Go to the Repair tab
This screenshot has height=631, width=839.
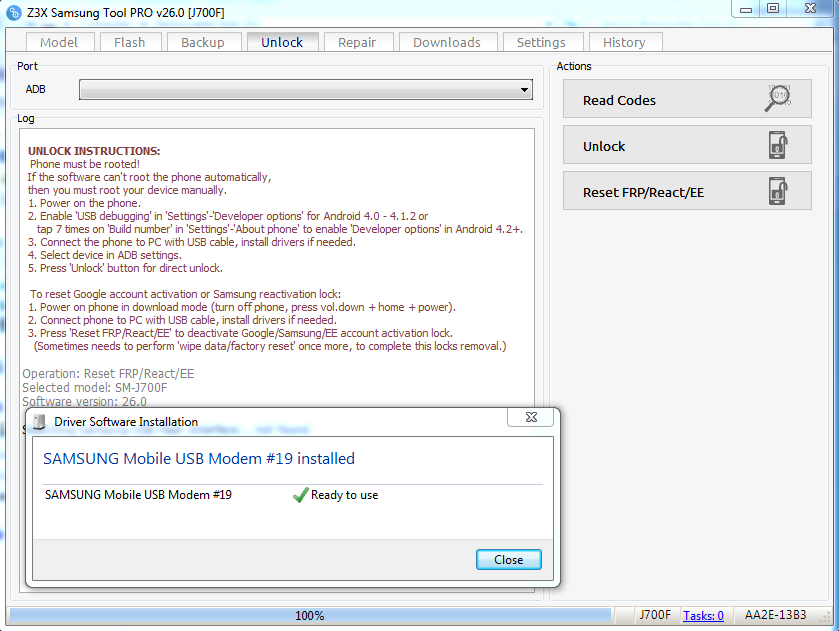click(357, 42)
